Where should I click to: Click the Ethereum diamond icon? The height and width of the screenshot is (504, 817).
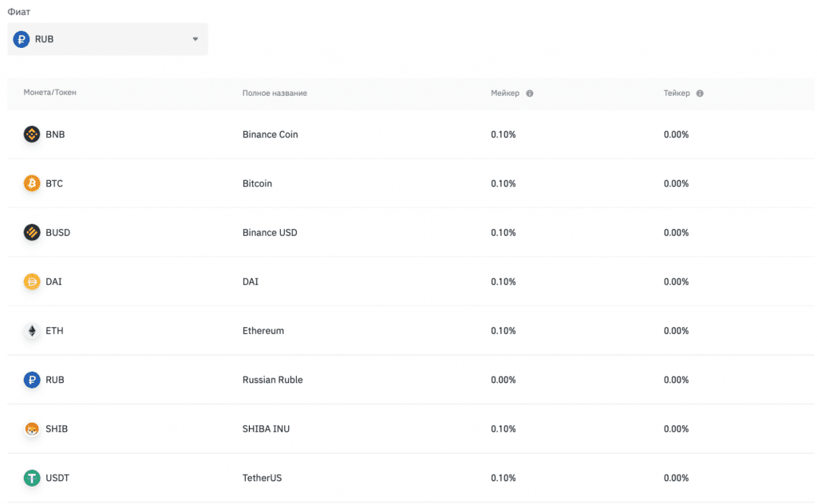coord(32,331)
